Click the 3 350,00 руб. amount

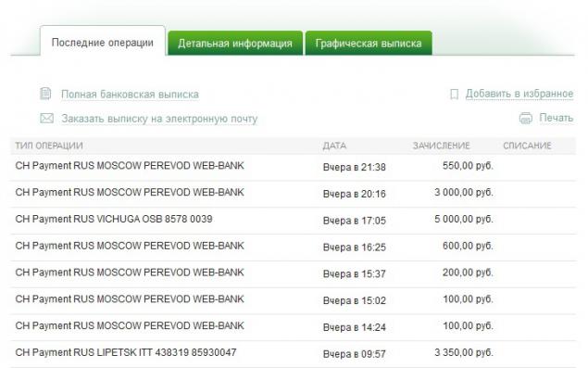[464, 352]
